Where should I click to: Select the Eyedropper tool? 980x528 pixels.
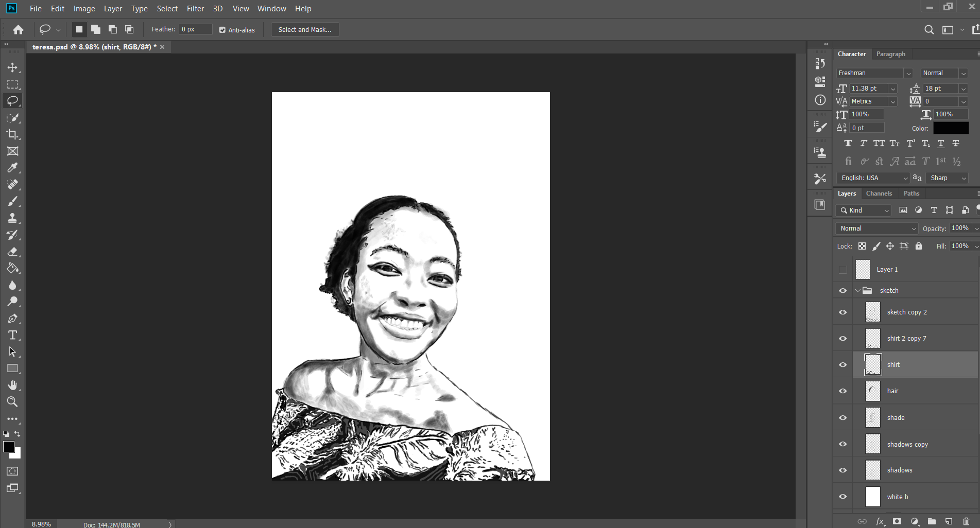point(13,168)
